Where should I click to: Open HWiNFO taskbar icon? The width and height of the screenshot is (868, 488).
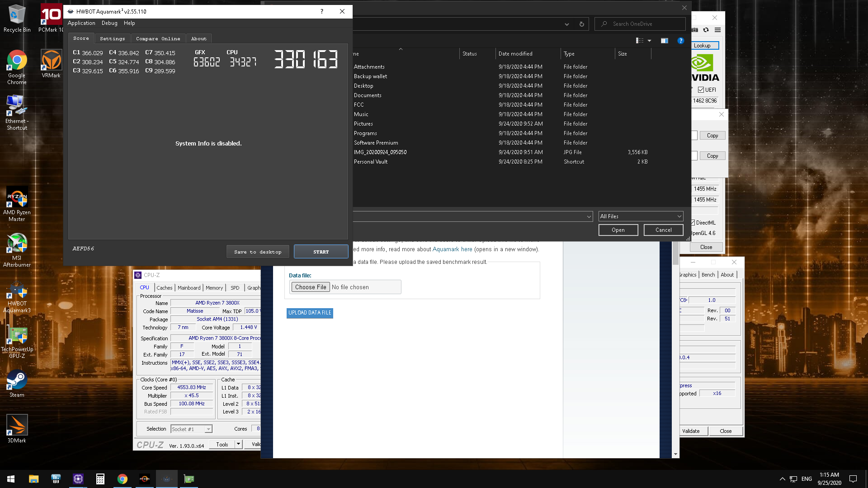pyautogui.click(x=56, y=479)
